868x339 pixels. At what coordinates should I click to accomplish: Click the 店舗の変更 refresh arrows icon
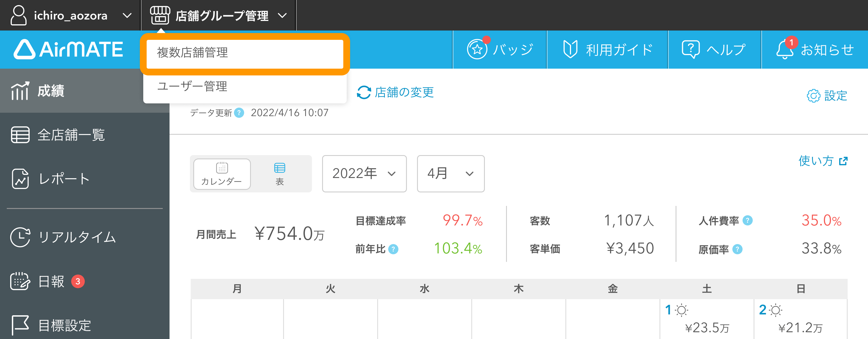click(364, 92)
